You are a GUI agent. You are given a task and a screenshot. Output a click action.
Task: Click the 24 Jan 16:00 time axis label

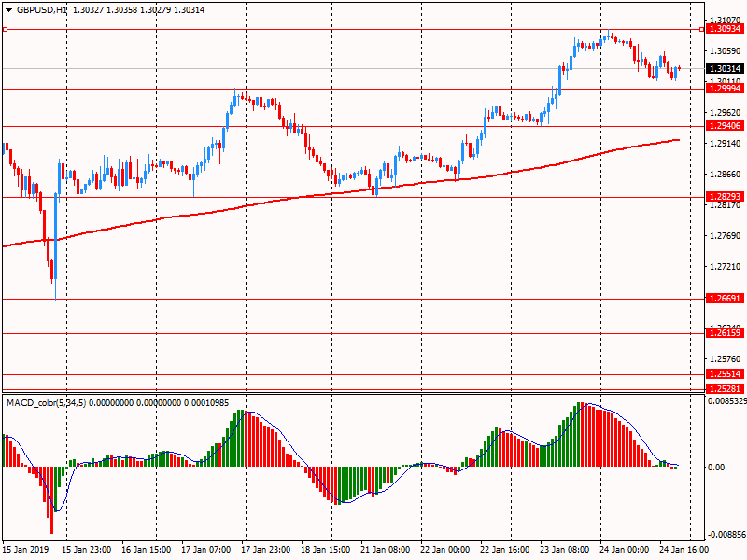(x=684, y=550)
